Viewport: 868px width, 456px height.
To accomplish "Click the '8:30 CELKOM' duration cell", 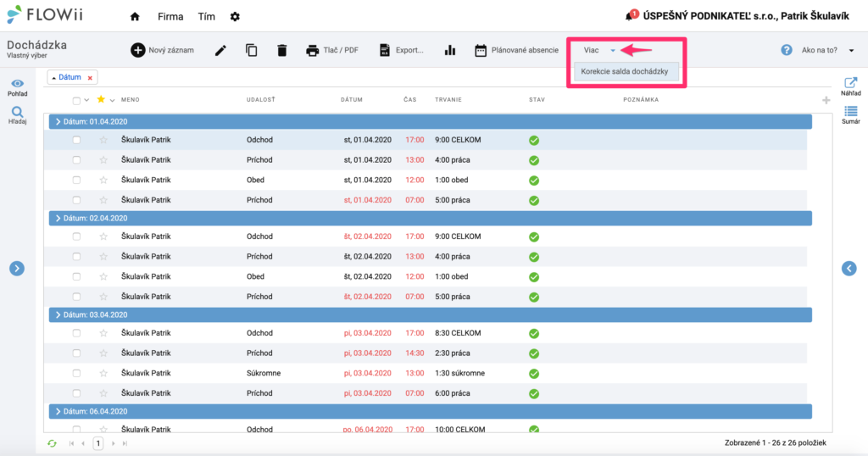I will pos(458,333).
